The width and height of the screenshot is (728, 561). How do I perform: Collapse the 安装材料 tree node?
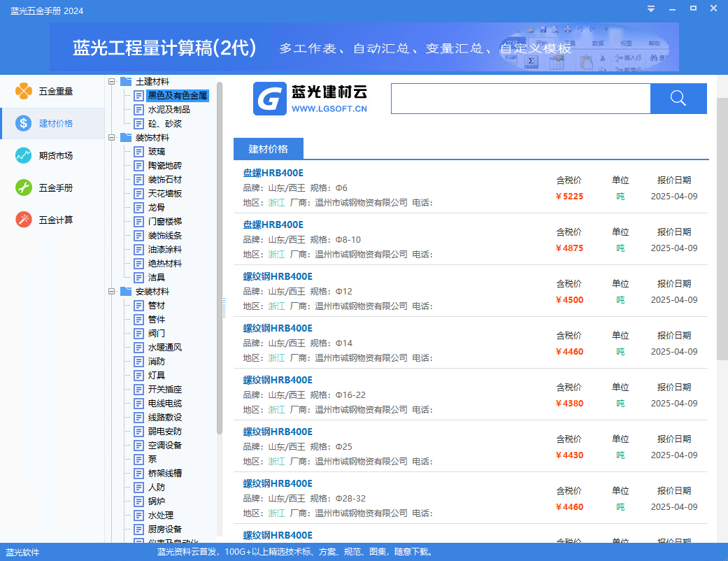111,292
